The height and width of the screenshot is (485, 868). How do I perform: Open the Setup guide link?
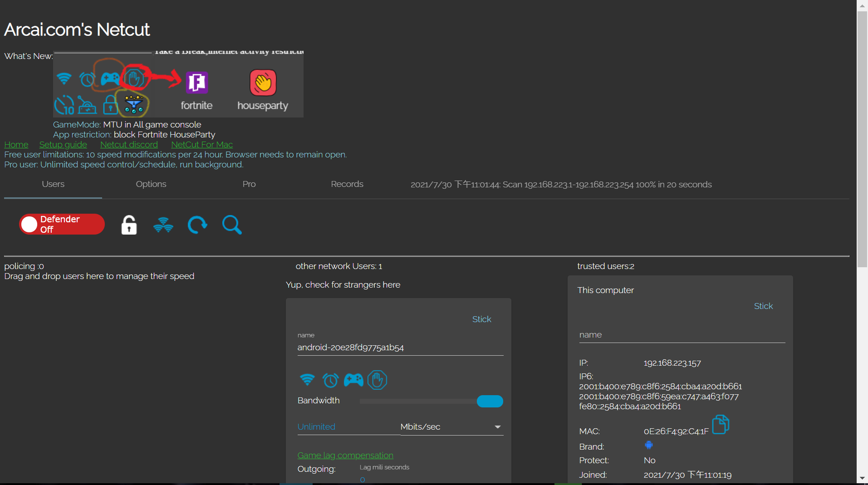pos(63,145)
